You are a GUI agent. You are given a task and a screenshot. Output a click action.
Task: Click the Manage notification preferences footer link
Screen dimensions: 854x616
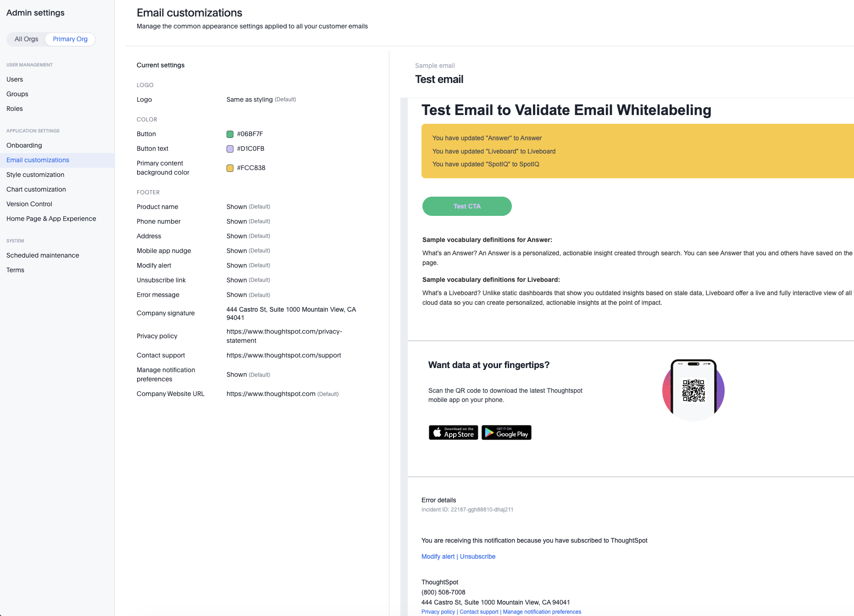tap(542, 611)
